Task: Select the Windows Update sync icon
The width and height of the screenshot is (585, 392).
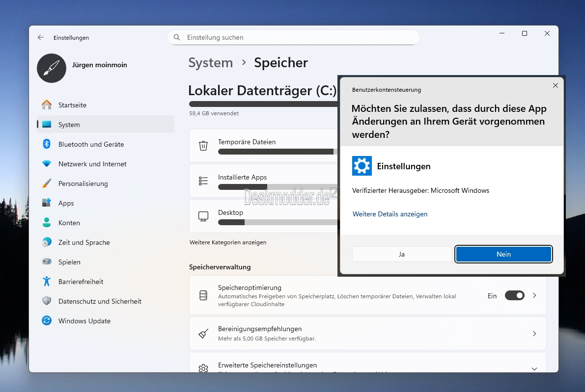Action: [x=47, y=321]
